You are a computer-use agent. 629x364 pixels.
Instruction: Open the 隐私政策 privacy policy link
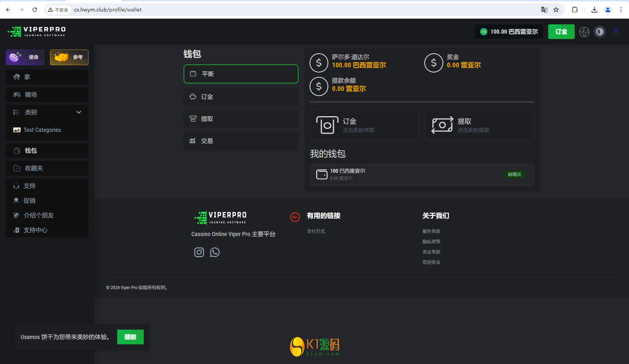tap(431, 241)
